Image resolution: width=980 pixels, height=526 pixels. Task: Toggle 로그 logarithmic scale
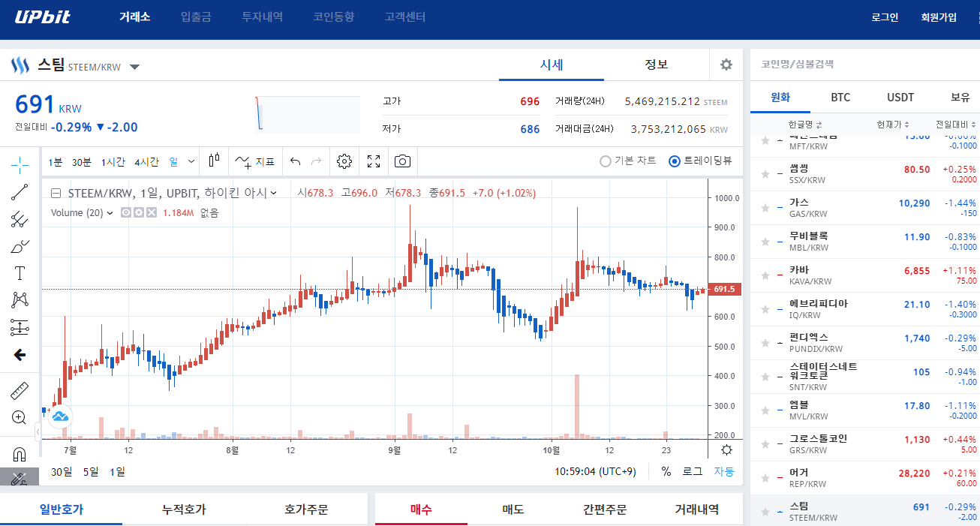692,471
